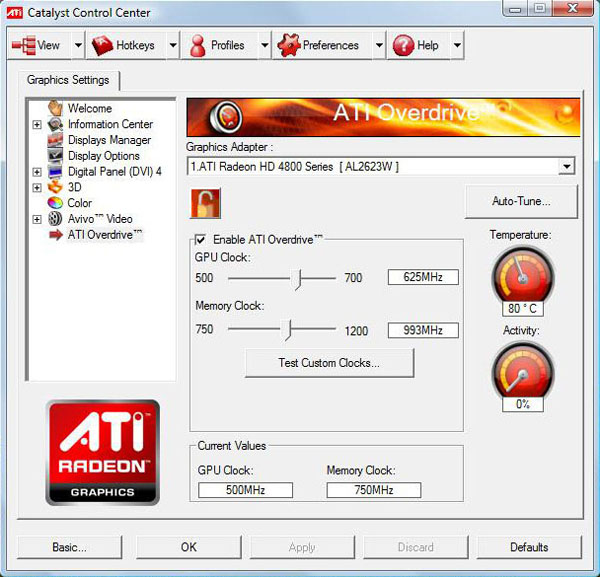The width and height of the screenshot is (600, 577).
Task: Click the ATI logo in title bar
Action: [x=15, y=12]
